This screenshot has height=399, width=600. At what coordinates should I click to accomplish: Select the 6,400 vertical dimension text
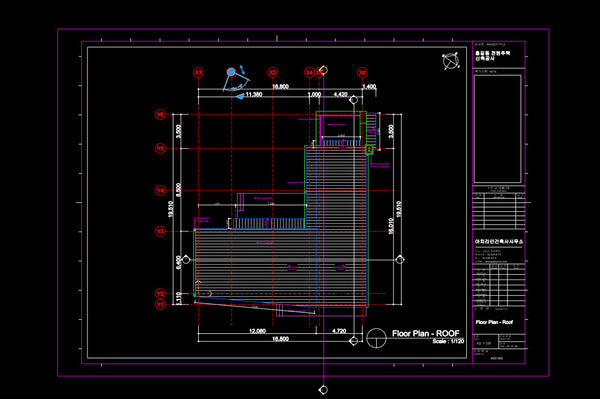coord(178,262)
